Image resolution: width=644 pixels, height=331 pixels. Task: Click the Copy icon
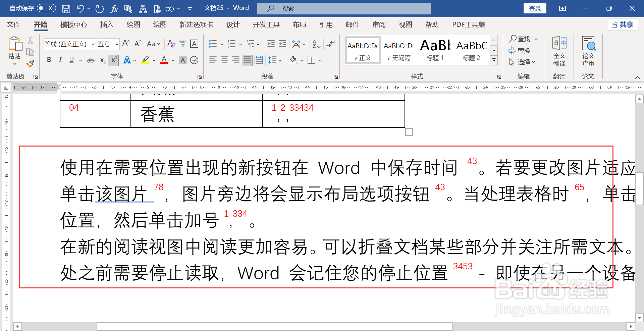coord(30,52)
